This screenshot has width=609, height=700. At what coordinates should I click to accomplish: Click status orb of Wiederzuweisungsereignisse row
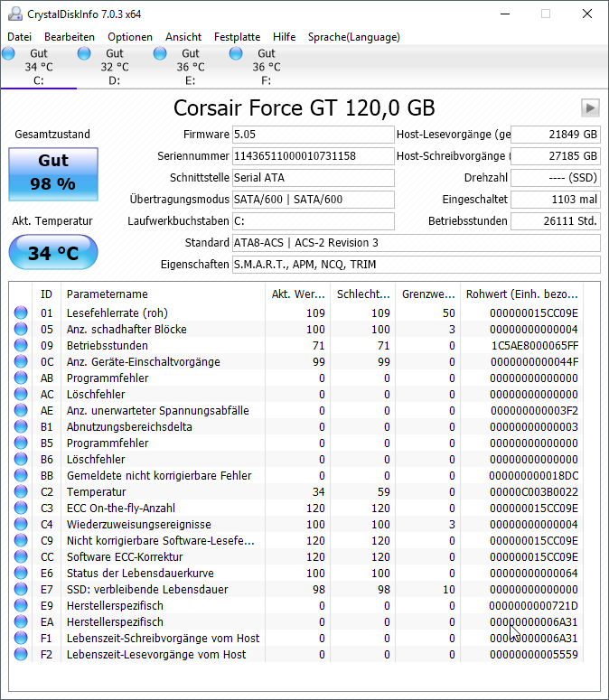(x=21, y=524)
